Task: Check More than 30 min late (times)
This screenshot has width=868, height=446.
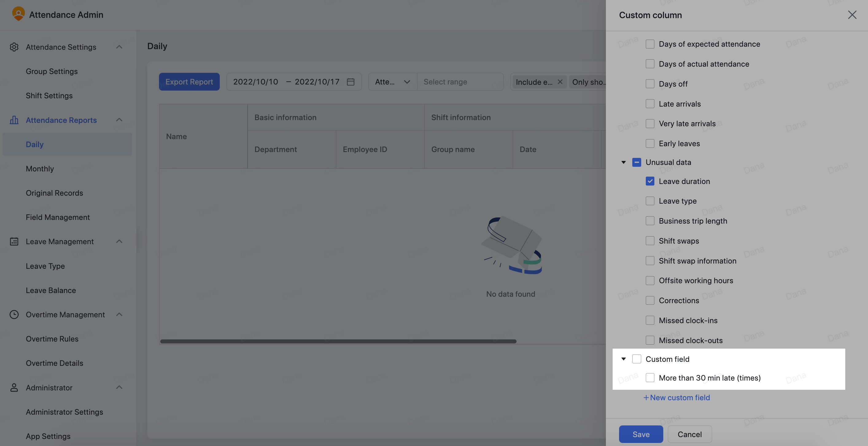Action: pyautogui.click(x=650, y=378)
